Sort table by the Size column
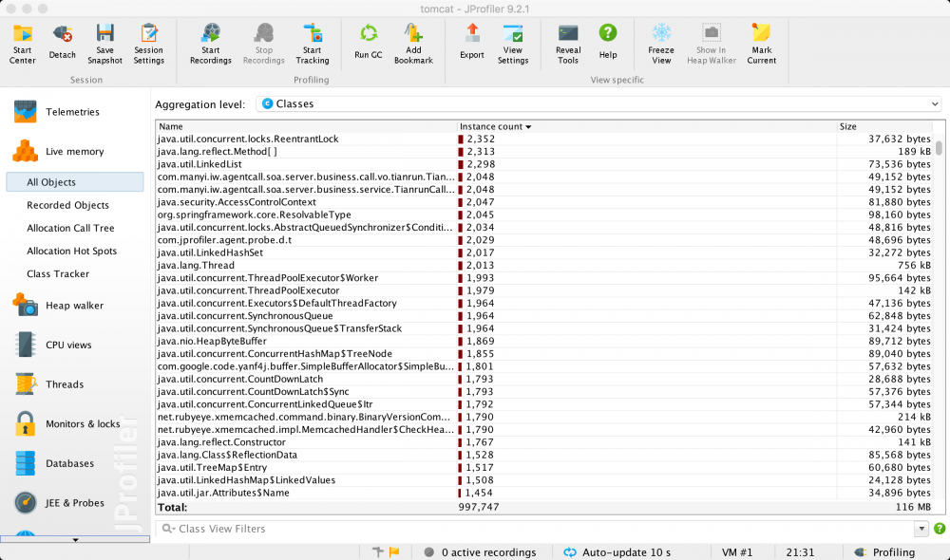This screenshot has width=950, height=560. pos(883,126)
